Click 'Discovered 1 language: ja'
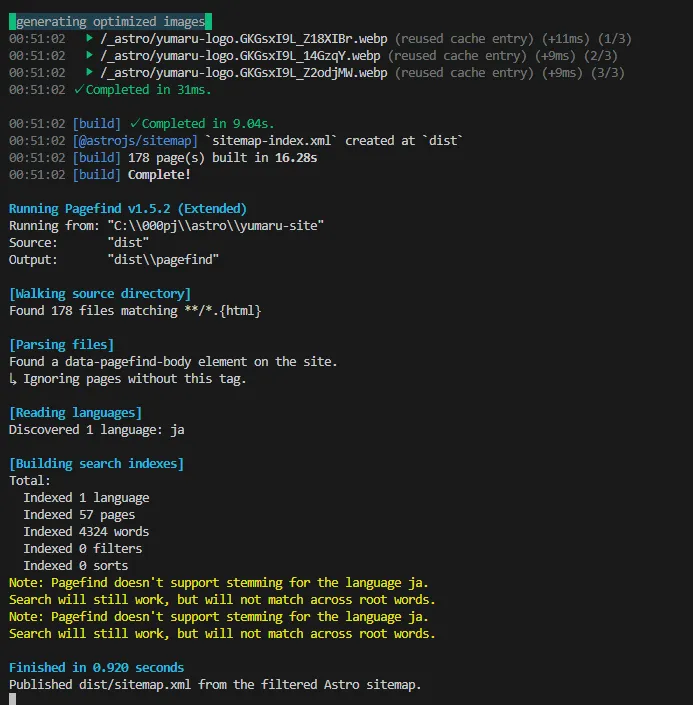The height and width of the screenshot is (705, 693). click(x=96, y=430)
